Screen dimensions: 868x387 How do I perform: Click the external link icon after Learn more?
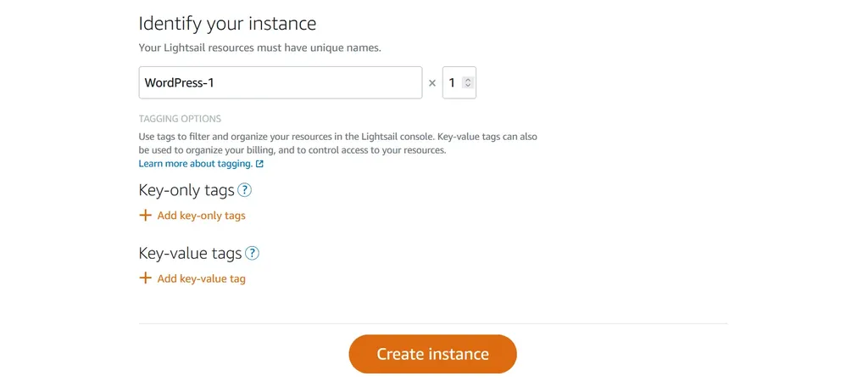[259, 164]
